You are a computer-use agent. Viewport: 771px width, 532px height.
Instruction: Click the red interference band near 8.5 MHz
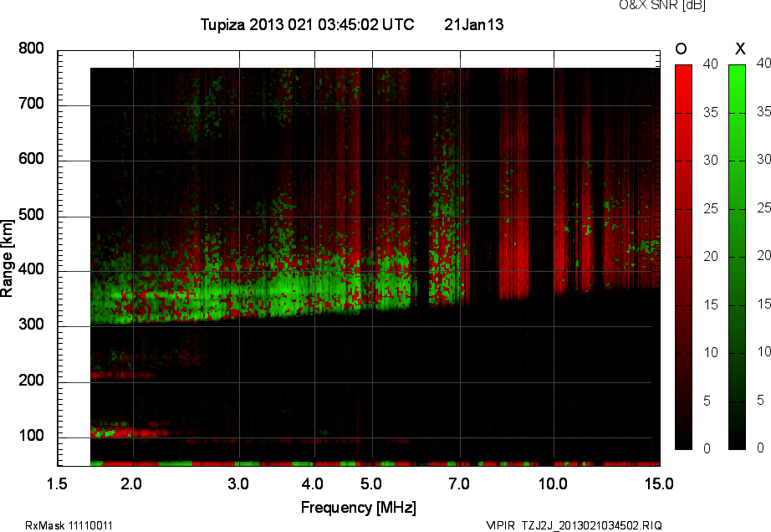pos(513,184)
